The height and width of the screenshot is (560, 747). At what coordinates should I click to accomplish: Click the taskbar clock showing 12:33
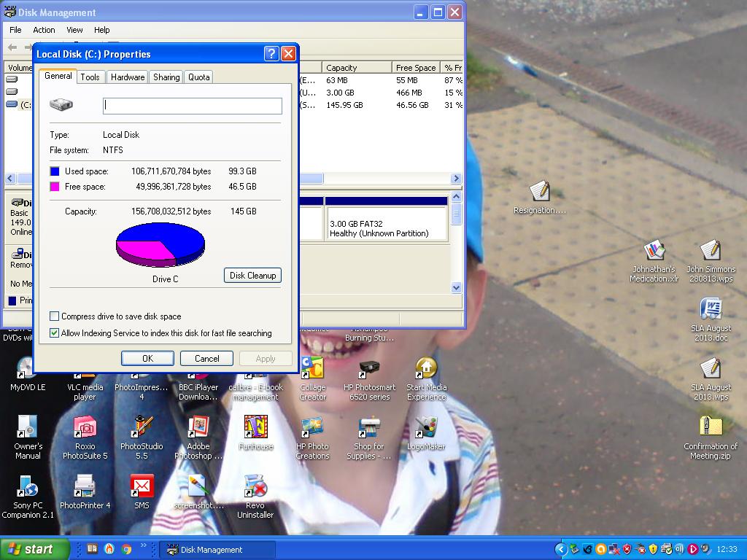click(727, 550)
